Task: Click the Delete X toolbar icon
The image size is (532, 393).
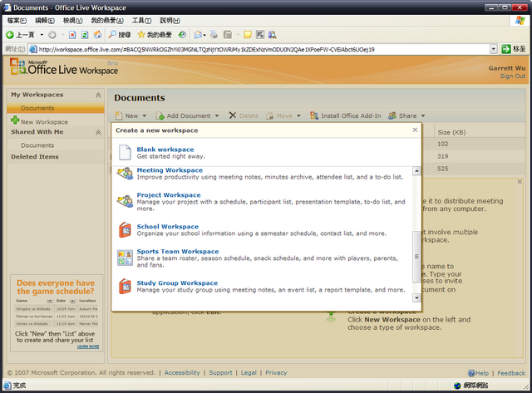Action: 233,115
